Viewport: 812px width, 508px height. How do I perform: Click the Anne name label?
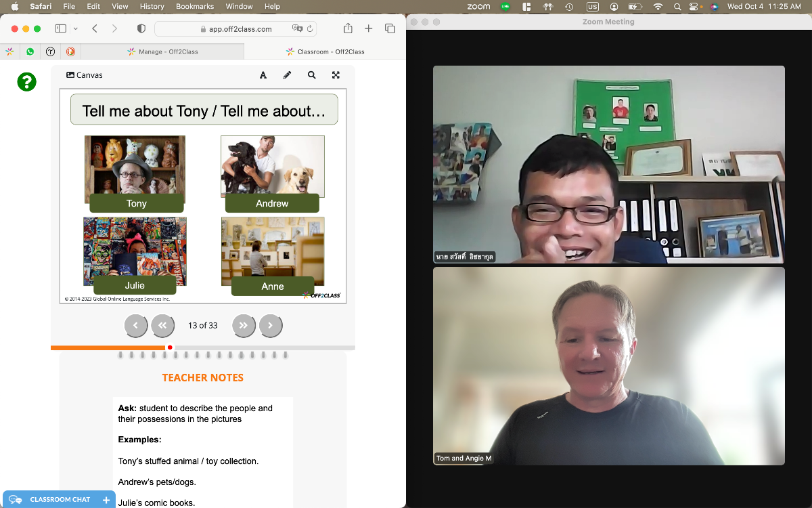click(x=273, y=287)
